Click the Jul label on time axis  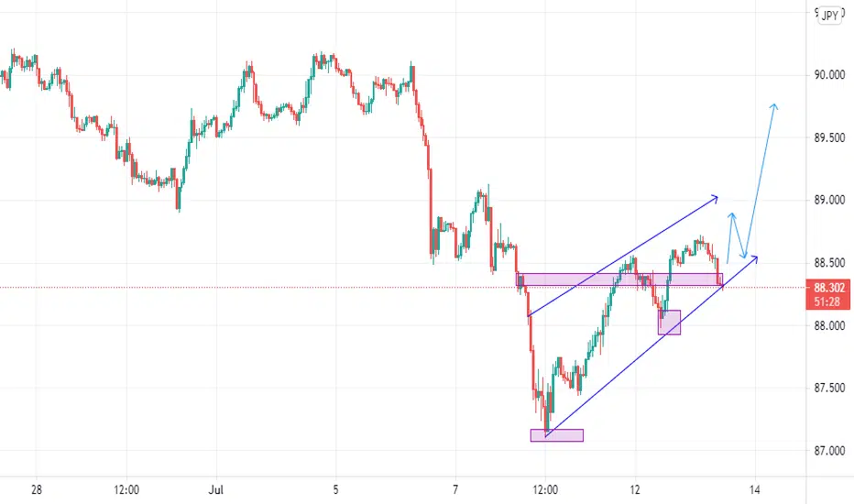(216, 490)
